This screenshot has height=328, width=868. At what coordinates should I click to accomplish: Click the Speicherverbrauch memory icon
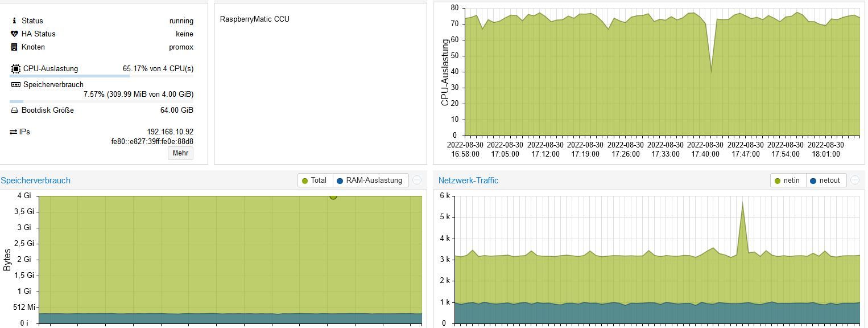pyautogui.click(x=15, y=84)
